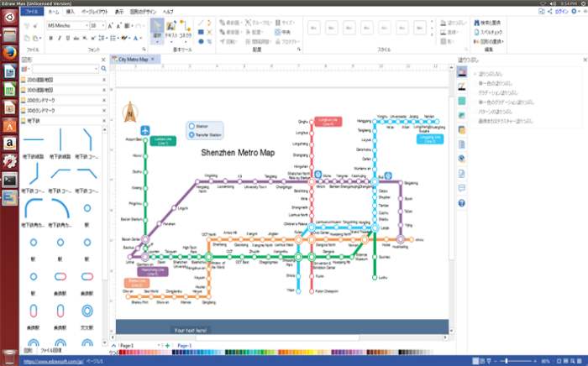
Task: Apply italic formatting with the I icon
Action: 60,38
